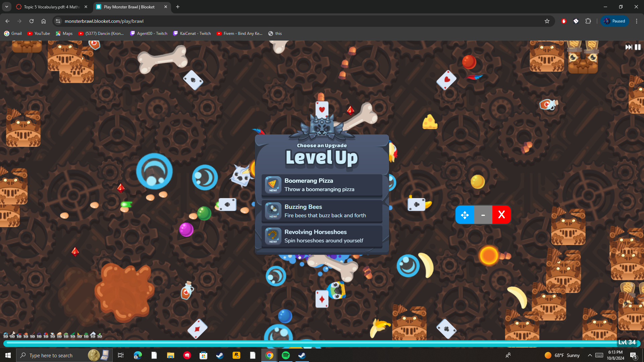Image resolution: width=644 pixels, height=362 pixels.
Task: Pick the Revolving Horseshoes upgrade
Action: tap(322, 236)
